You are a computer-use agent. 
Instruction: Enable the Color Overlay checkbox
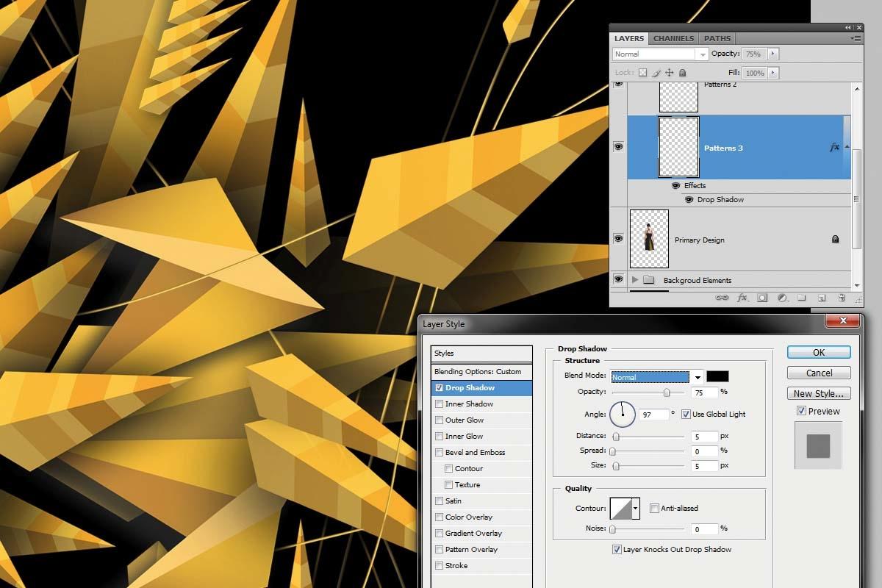click(439, 517)
